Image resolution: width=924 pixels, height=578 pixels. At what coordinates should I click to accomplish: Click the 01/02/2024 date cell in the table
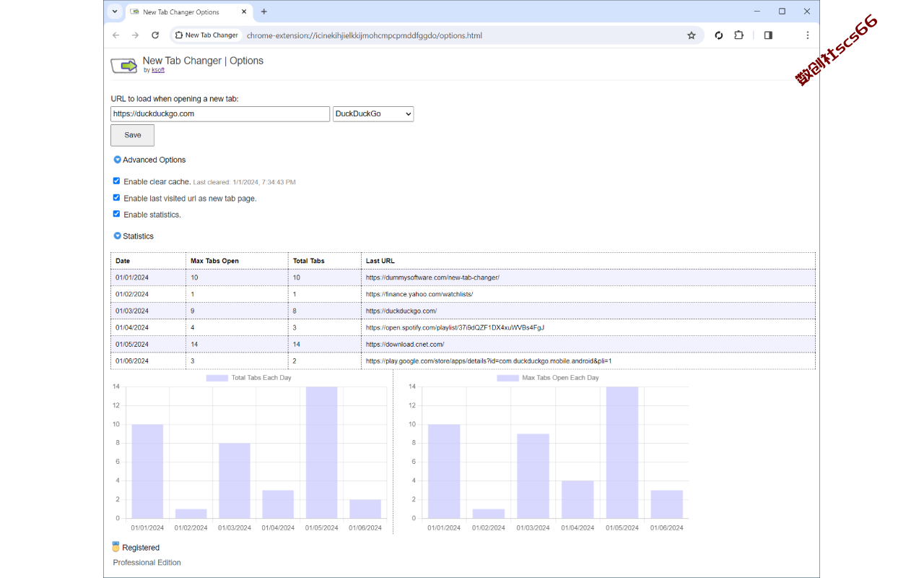pos(148,294)
